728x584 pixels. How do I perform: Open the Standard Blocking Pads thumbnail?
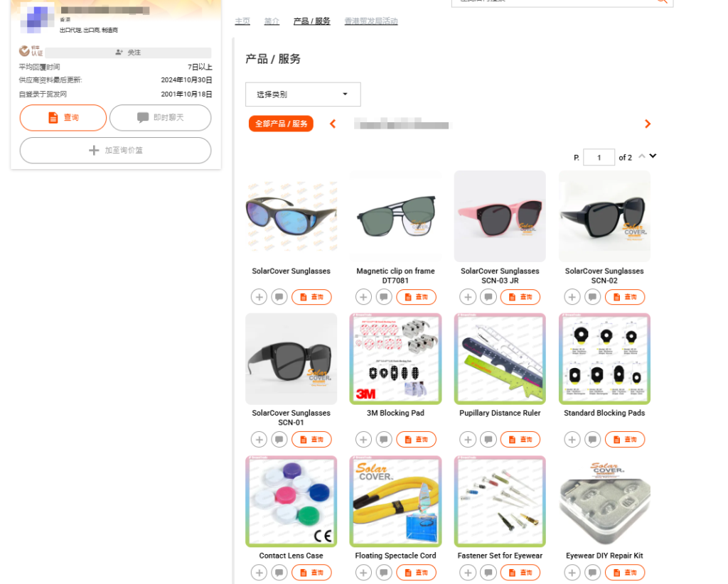[x=604, y=359]
